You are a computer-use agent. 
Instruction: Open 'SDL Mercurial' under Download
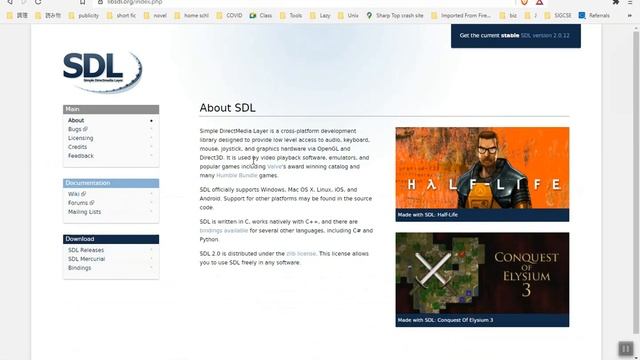(86, 259)
